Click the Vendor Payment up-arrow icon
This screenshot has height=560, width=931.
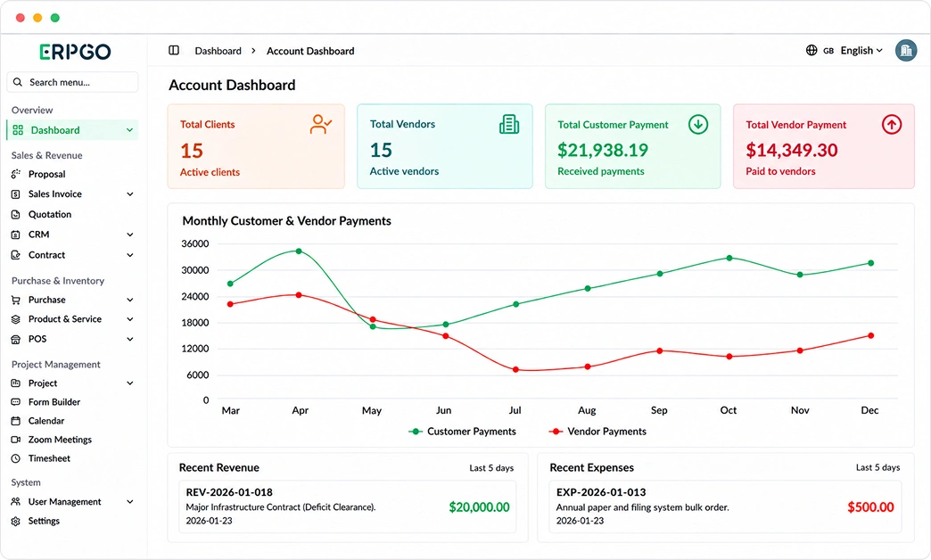coord(891,125)
